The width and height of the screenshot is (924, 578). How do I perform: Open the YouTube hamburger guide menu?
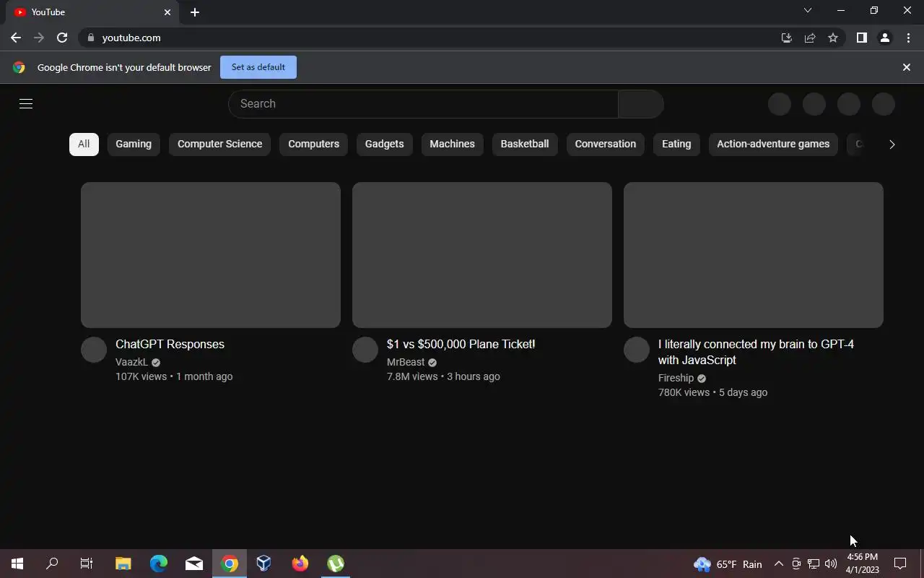(26, 103)
